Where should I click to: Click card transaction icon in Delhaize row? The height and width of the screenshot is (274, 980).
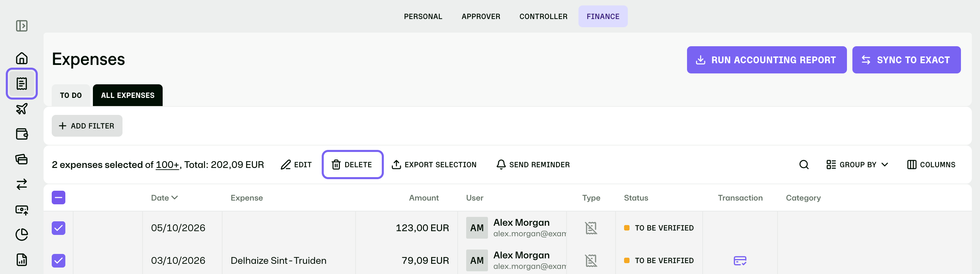(740, 261)
